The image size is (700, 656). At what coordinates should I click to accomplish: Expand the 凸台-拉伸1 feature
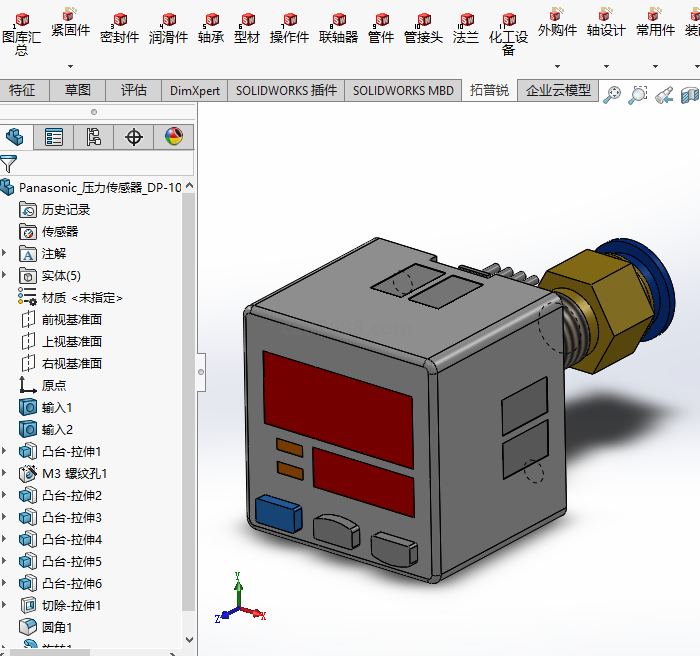pyautogui.click(x=5, y=452)
